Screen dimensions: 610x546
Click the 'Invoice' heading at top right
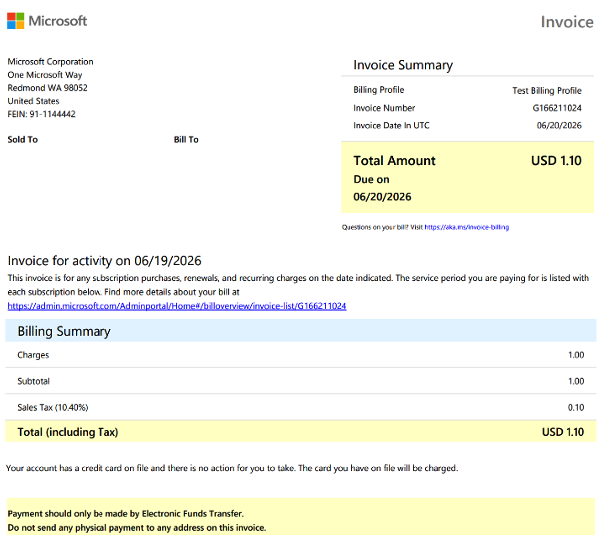pyautogui.click(x=567, y=22)
